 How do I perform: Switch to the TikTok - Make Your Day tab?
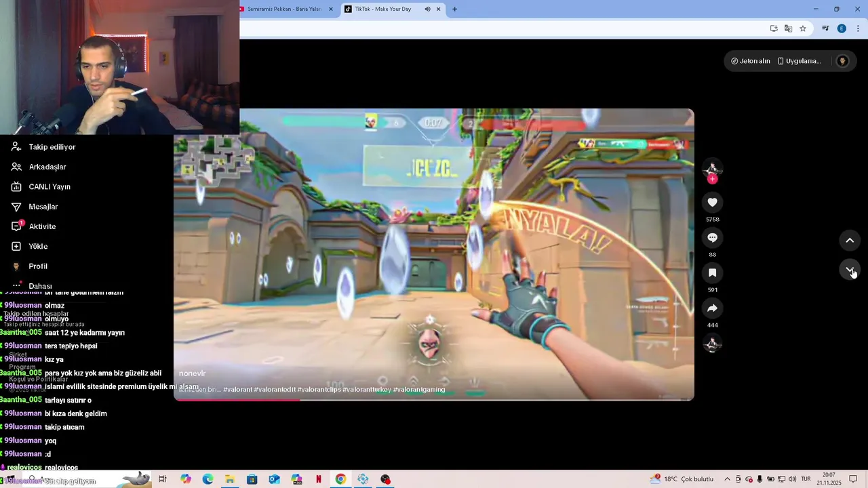(x=382, y=9)
